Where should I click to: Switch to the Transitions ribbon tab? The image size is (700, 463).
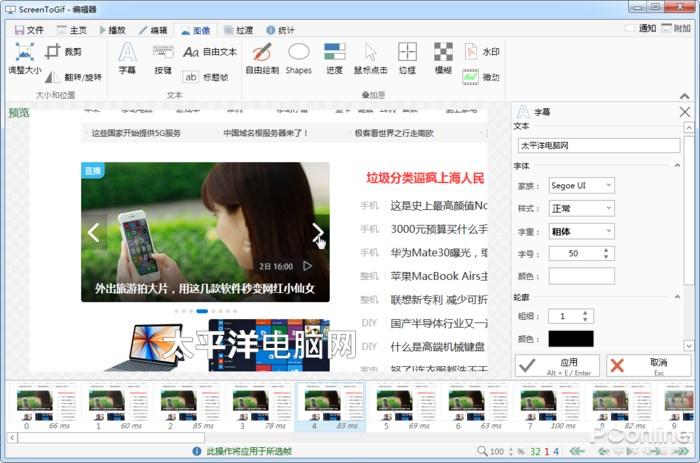(238, 30)
